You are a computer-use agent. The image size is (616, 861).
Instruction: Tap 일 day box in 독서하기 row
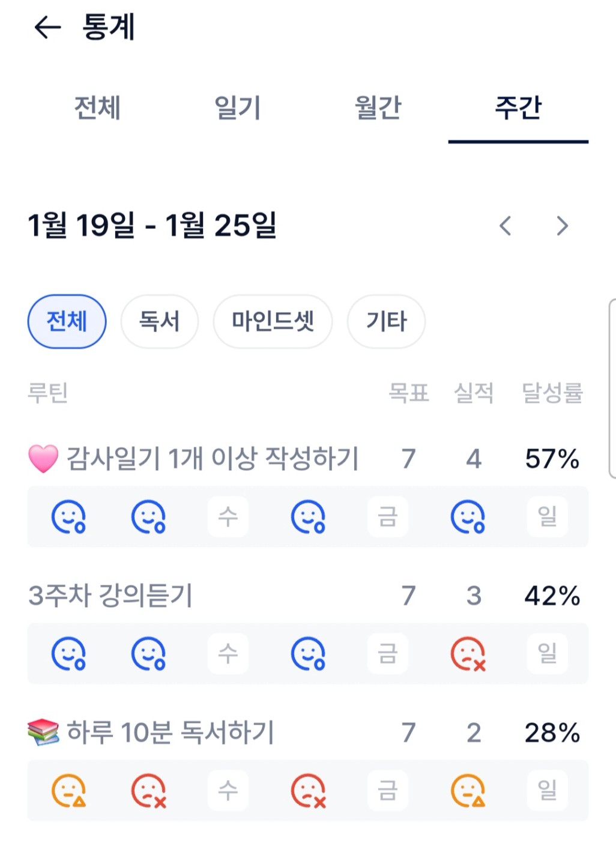click(548, 791)
